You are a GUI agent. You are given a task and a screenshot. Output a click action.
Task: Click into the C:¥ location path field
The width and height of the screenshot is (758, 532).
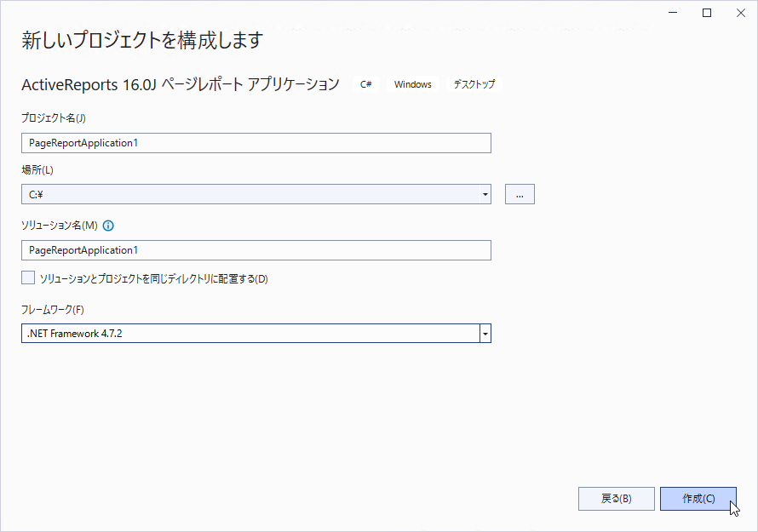click(250, 194)
